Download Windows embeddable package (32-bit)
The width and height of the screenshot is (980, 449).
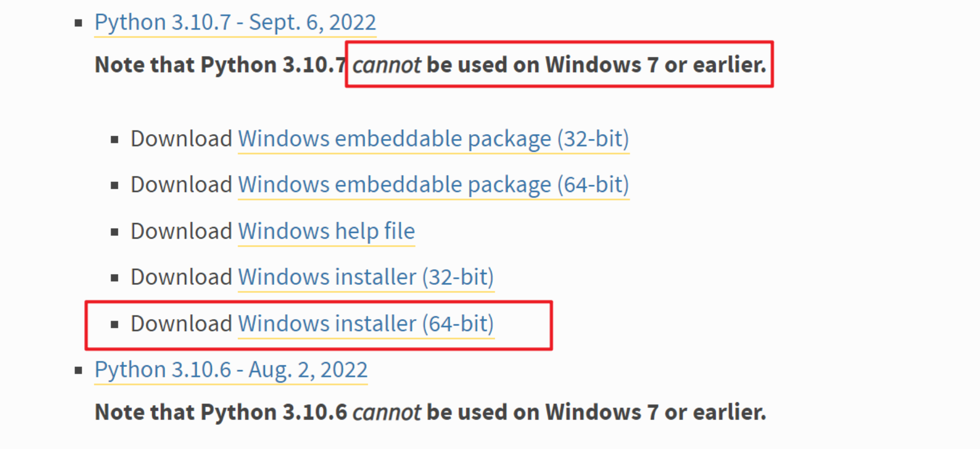tap(433, 139)
